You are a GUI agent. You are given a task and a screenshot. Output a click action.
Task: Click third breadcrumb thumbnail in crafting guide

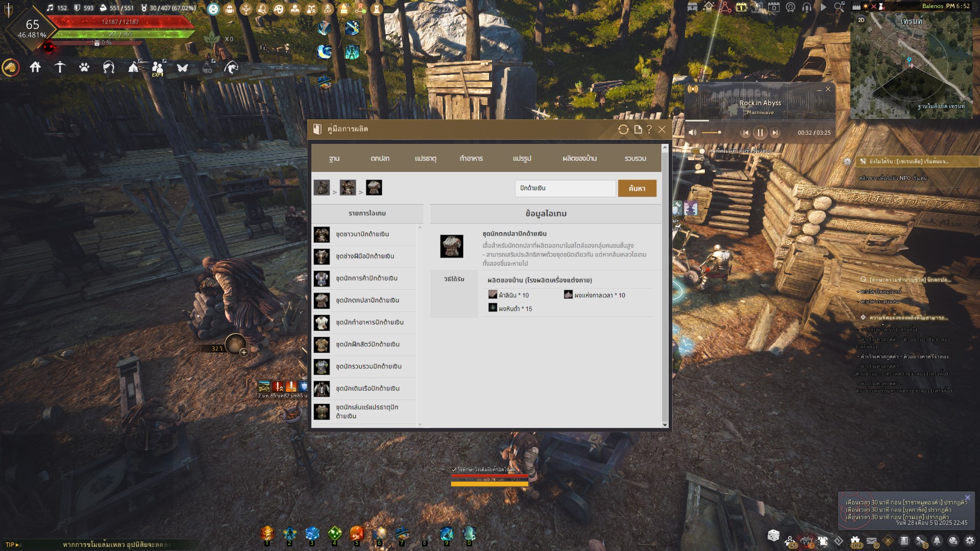coord(374,188)
